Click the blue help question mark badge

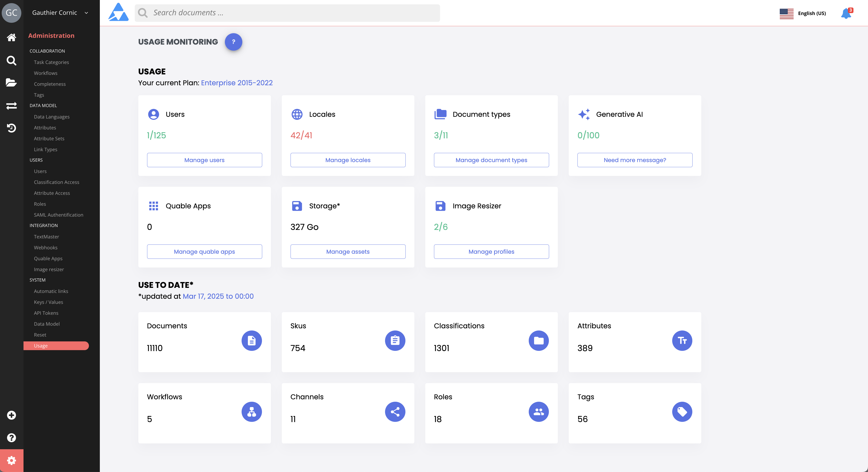coord(233,42)
